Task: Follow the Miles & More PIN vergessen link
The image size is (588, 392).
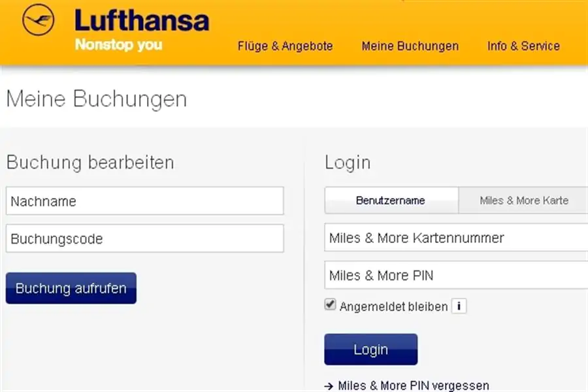Action: (x=413, y=386)
